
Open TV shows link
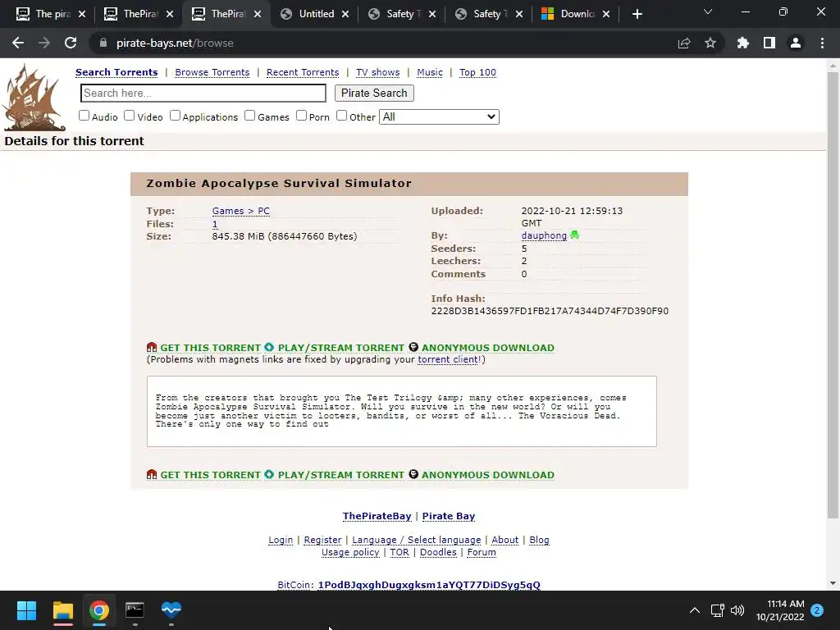[x=377, y=72]
